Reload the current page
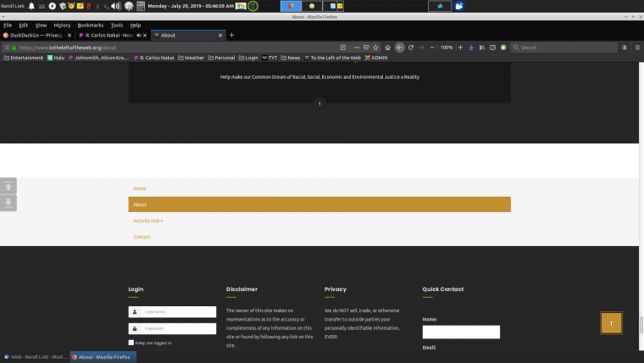Screen dimensions: 644x363 click(410, 47)
